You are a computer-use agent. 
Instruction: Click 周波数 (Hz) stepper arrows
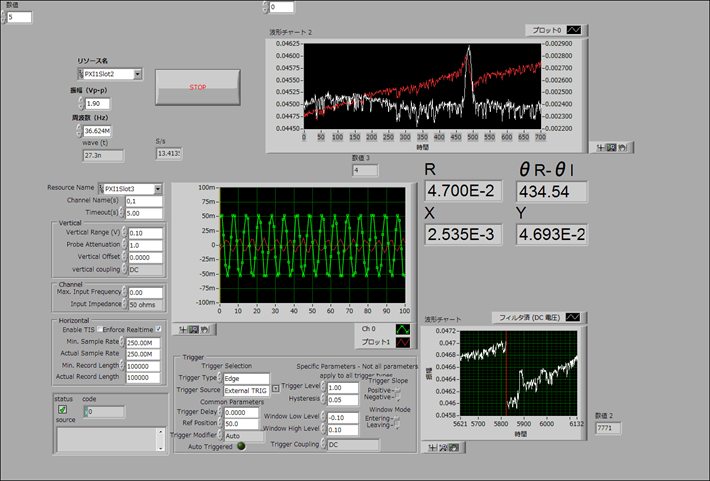point(81,131)
